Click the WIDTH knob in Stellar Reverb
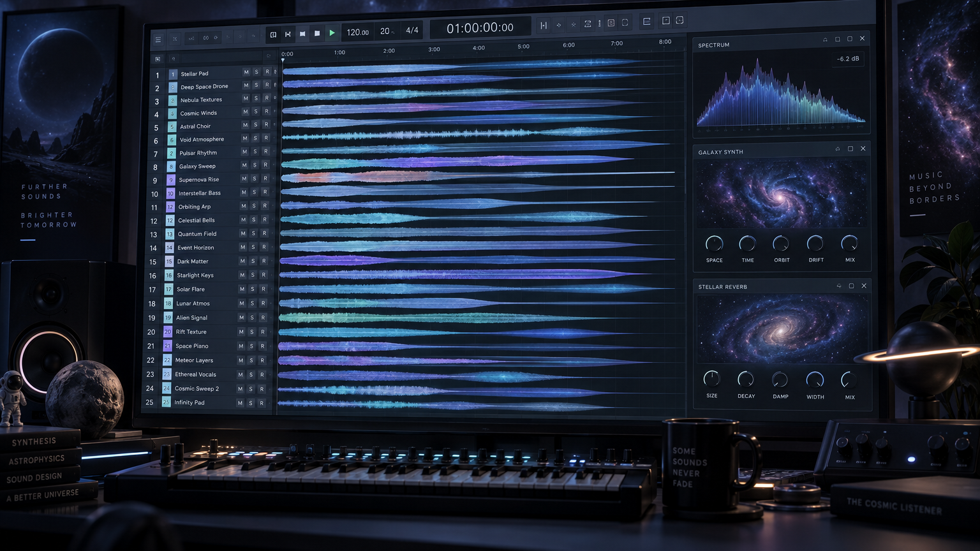980x551 pixels. [815, 380]
